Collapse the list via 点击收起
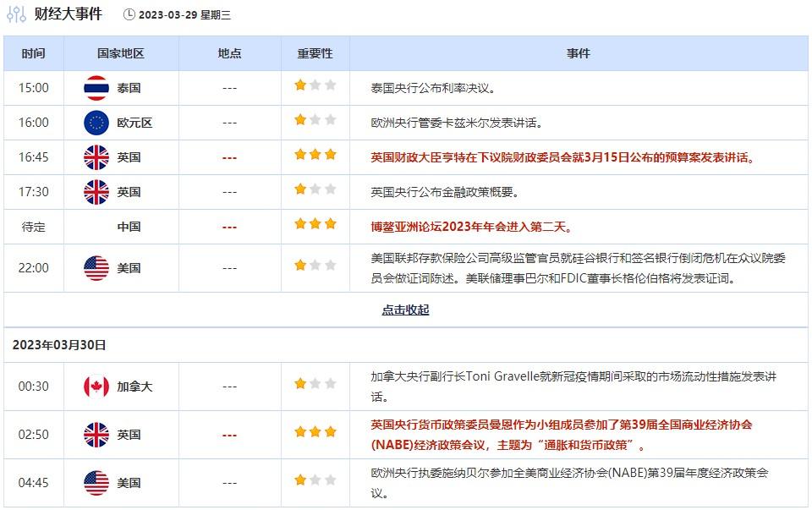 [x=405, y=310]
